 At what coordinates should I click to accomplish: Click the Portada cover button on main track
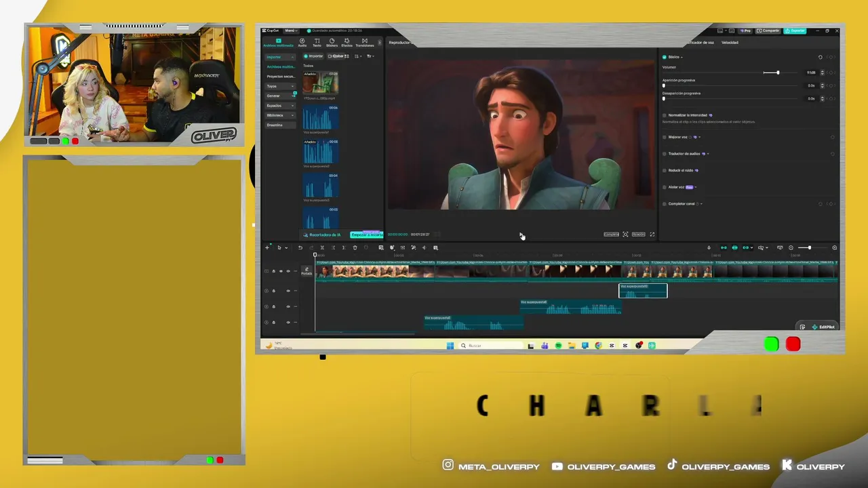pos(307,271)
